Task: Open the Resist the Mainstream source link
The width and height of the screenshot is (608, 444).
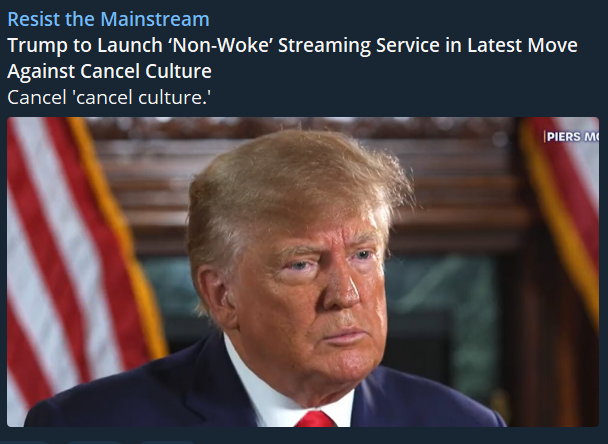Action: 108,19
